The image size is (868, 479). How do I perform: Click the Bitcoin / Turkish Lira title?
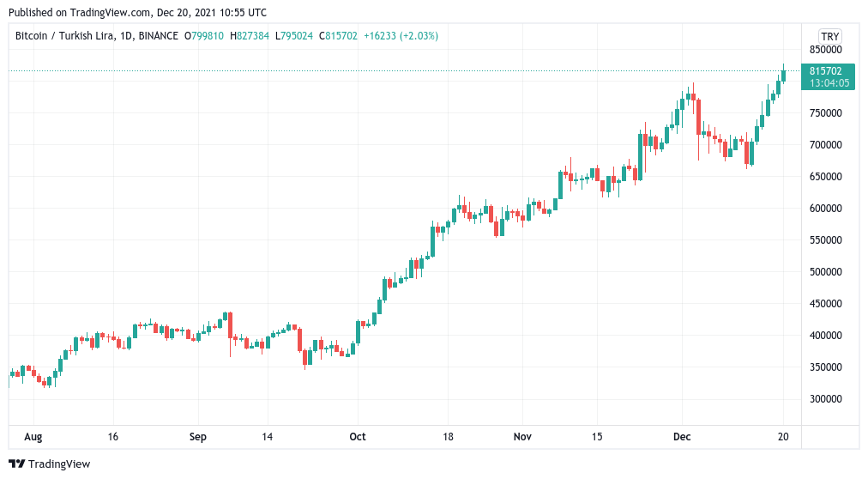coord(65,36)
